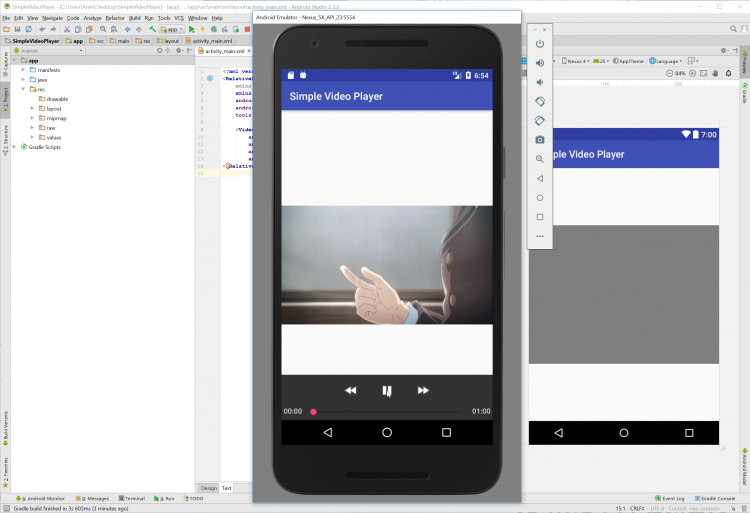Pause the video in the player
The image size is (750, 513).
point(387,391)
